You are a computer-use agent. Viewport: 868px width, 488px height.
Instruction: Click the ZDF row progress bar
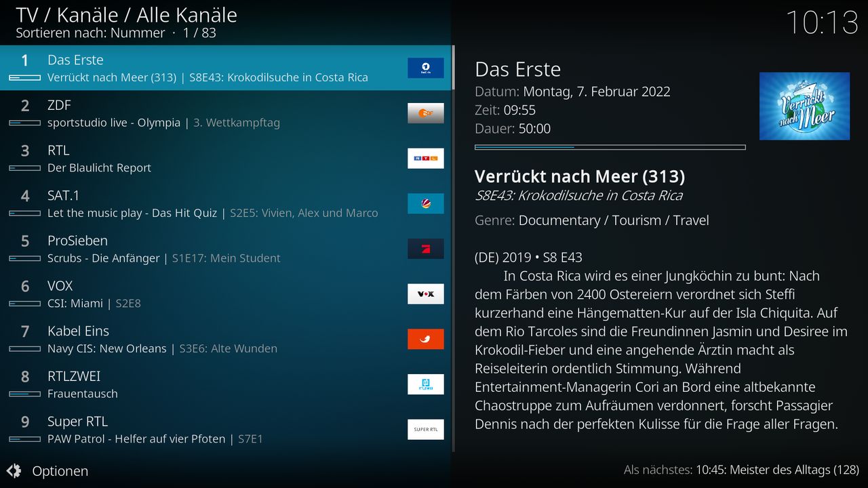coord(25,123)
